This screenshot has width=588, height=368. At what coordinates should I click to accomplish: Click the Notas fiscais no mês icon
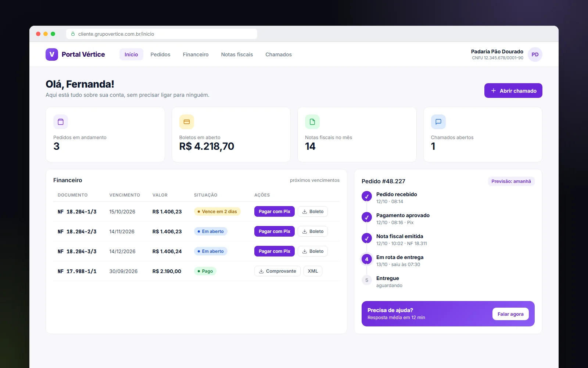click(x=312, y=122)
